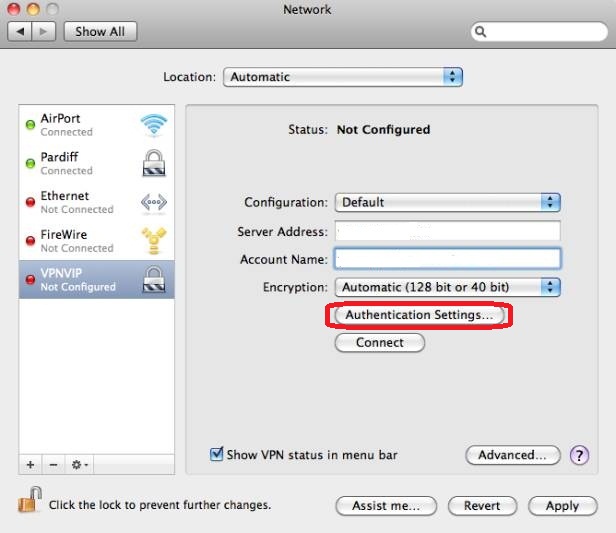The width and height of the screenshot is (616, 533).
Task: Open the gear action menu below list
Action: tap(79, 465)
